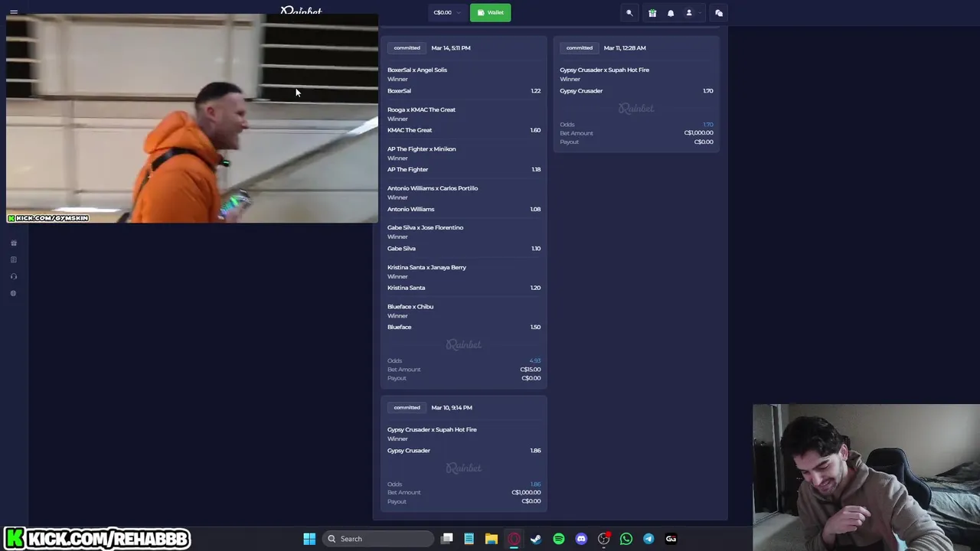The width and height of the screenshot is (980, 551).
Task: Click bet amount C$15.00
Action: [530, 369]
